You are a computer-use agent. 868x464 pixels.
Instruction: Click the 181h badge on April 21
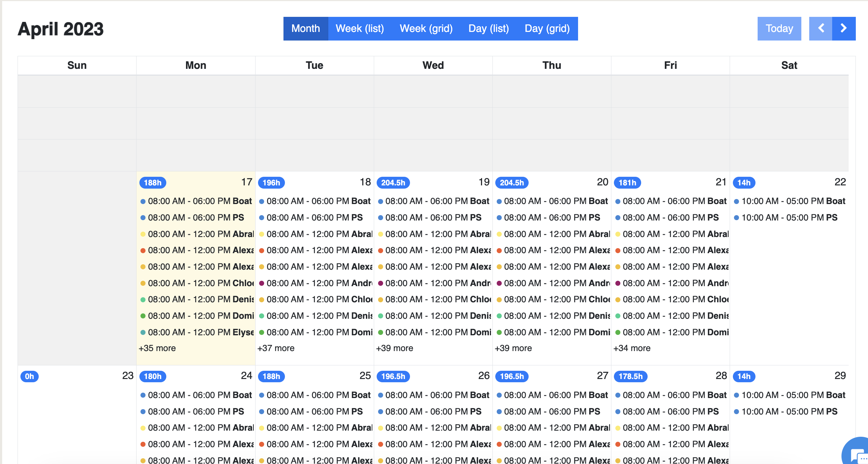[x=628, y=183]
